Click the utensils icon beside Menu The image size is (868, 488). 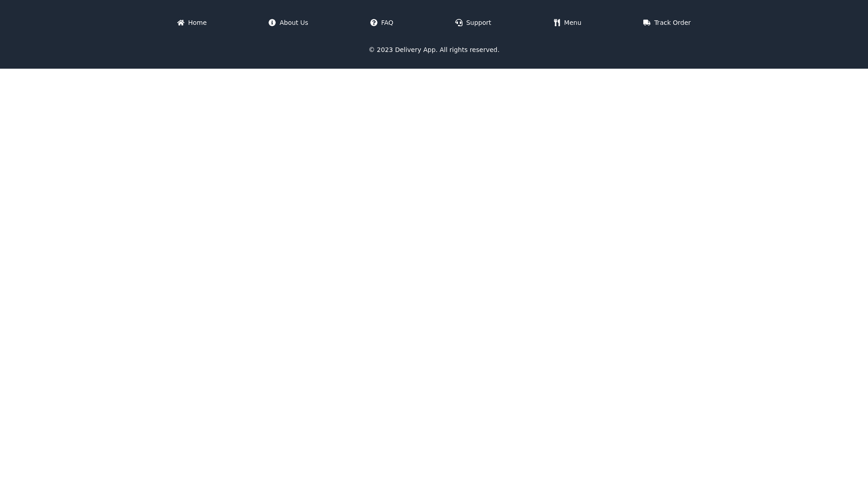557,23
